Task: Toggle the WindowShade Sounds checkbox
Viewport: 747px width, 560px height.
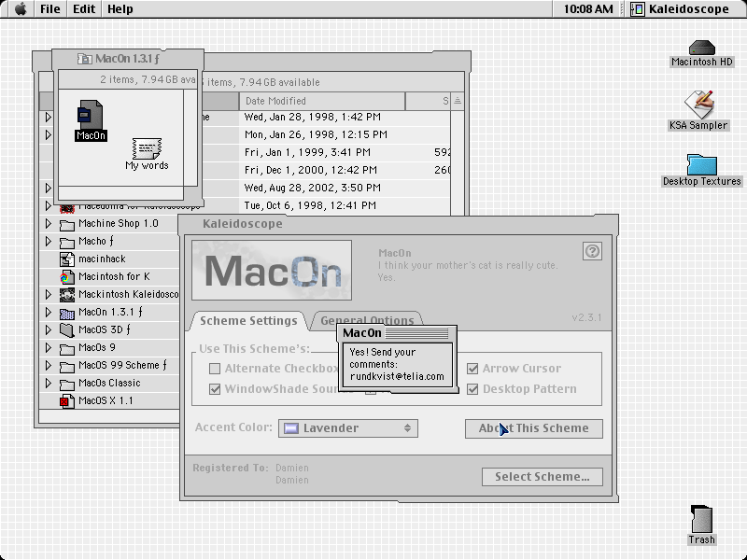Action: coord(215,389)
